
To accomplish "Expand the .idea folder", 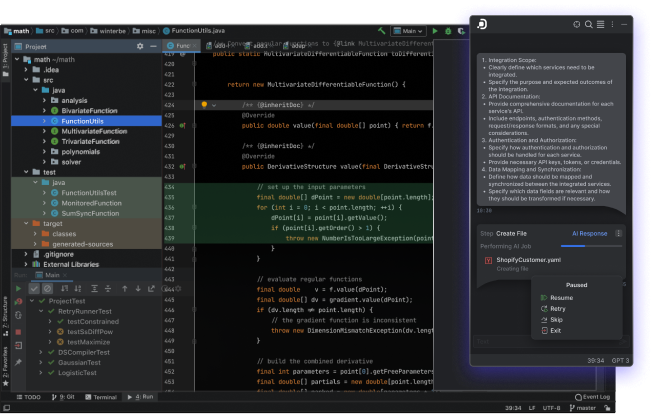I will pyautogui.click(x=26, y=70).
